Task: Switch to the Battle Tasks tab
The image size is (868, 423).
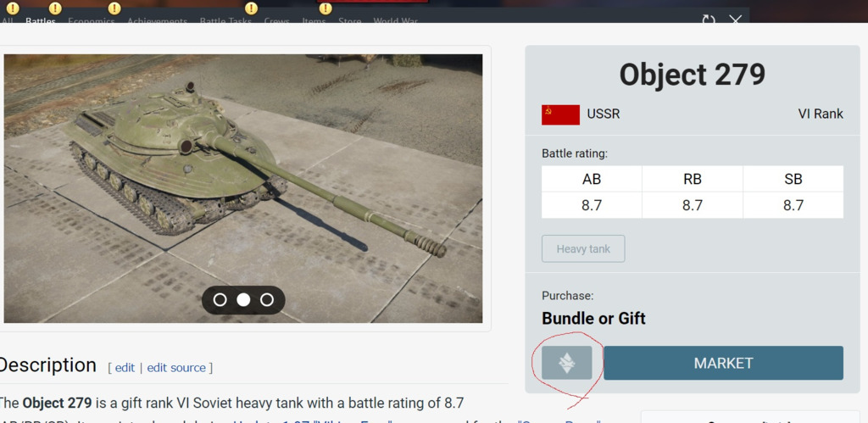Action: click(x=225, y=21)
